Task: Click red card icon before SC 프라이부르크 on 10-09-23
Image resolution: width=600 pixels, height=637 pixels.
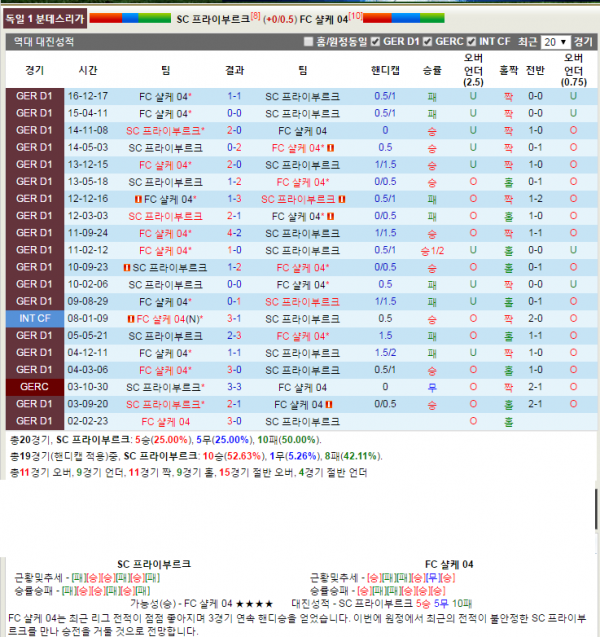Action: tap(127, 267)
